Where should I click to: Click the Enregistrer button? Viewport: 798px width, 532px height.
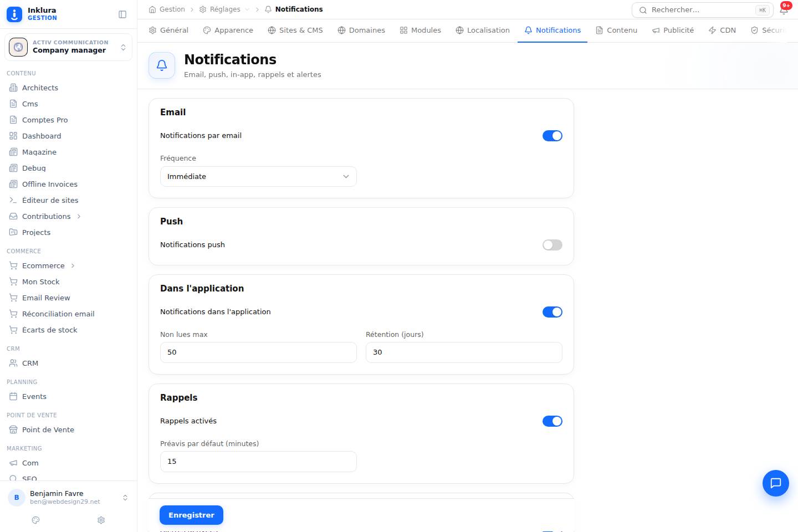pos(191,515)
